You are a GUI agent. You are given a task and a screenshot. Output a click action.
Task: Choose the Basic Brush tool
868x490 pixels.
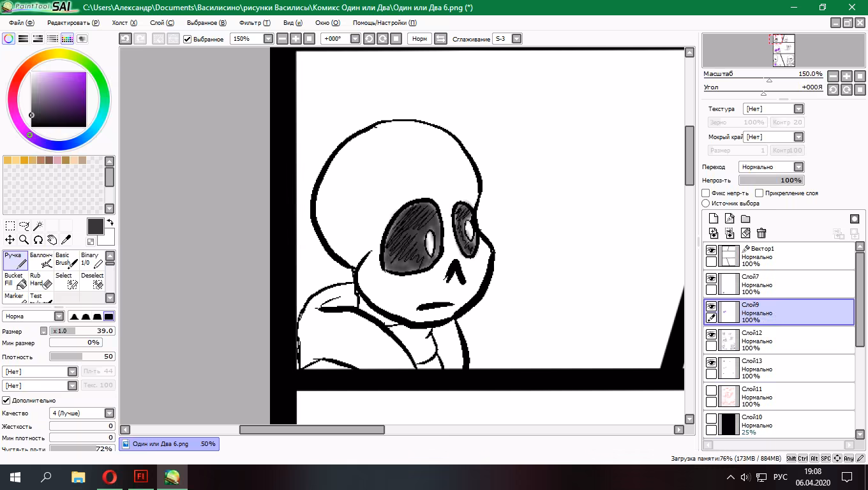click(66, 260)
